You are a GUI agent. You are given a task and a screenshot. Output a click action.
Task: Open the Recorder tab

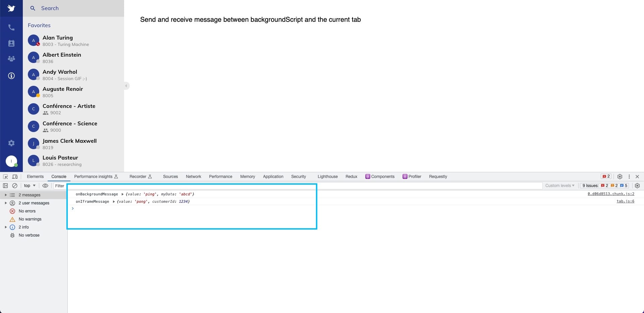141,177
